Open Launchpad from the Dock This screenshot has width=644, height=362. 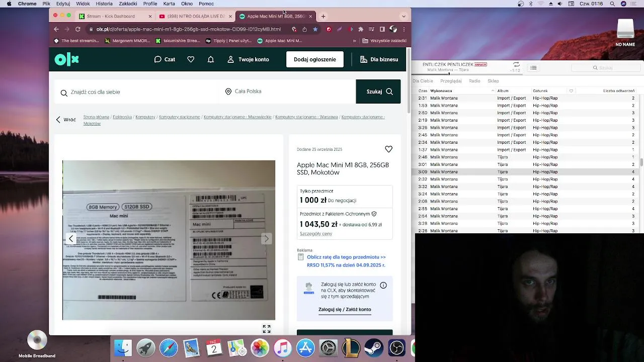pos(146,348)
